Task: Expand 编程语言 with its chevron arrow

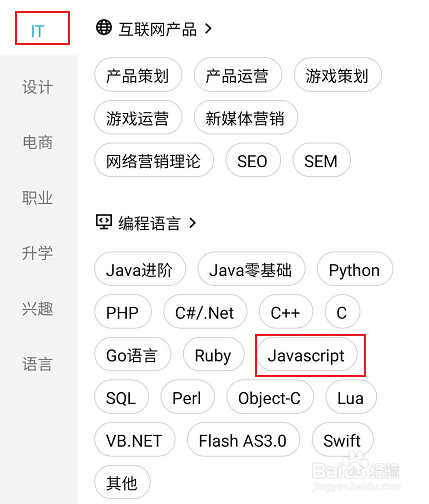Action: pos(192,223)
